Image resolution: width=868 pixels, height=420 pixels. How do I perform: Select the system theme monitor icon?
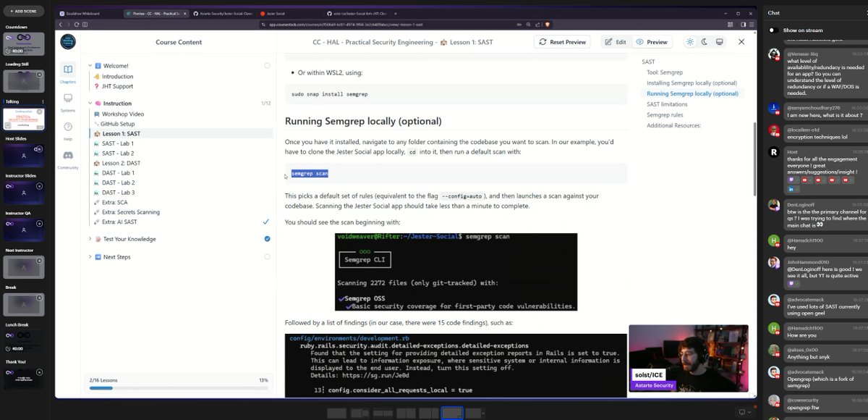tap(719, 42)
